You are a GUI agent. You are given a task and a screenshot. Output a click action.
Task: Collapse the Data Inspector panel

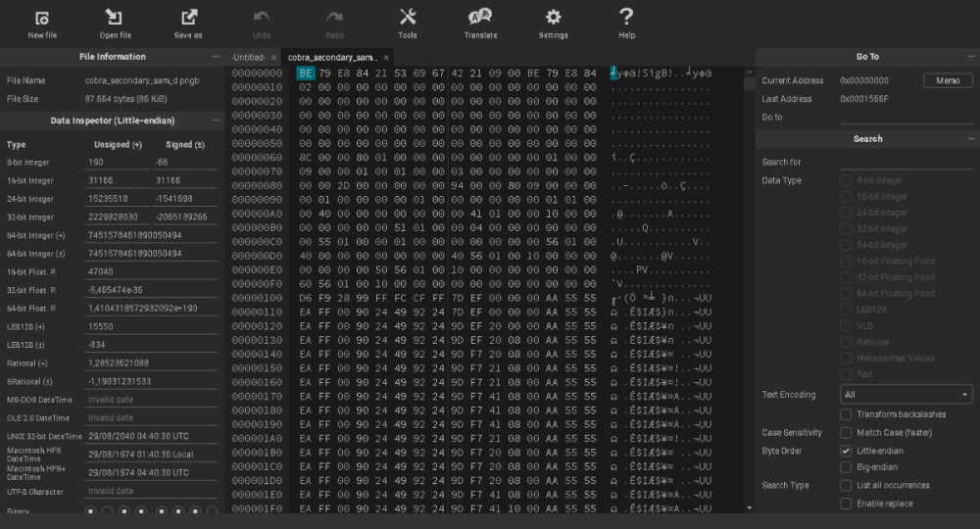(216, 120)
